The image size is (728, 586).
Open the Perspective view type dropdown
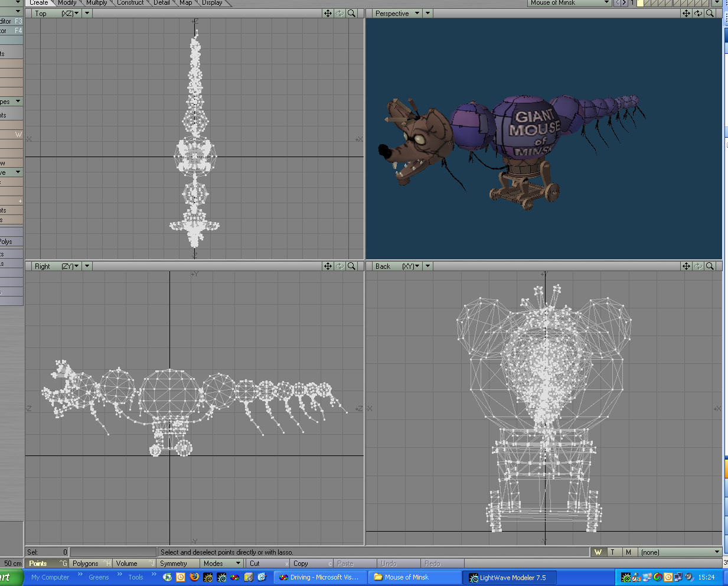point(397,13)
